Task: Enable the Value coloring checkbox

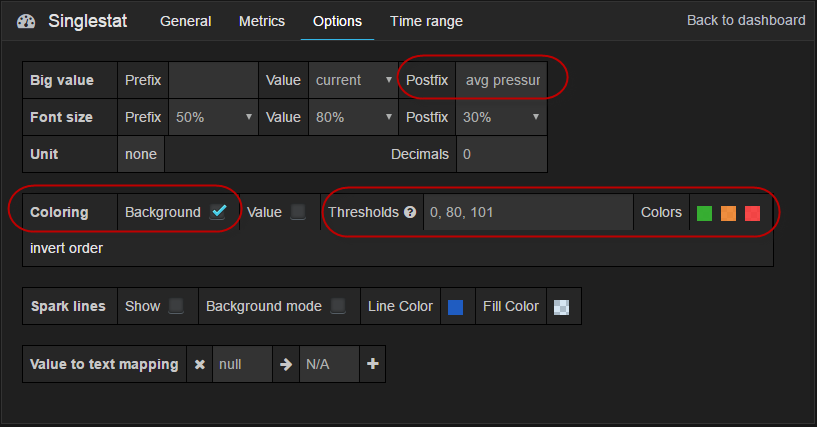Action: (298, 212)
